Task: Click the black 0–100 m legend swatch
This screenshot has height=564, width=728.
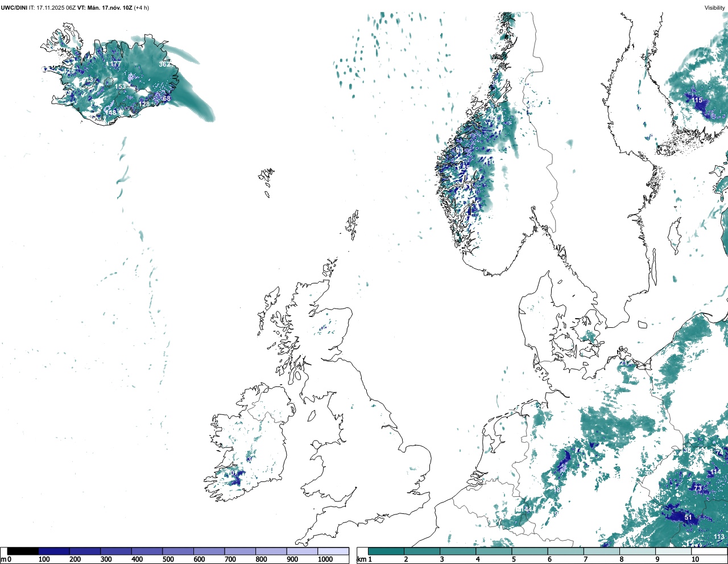Action: pos(23,551)
